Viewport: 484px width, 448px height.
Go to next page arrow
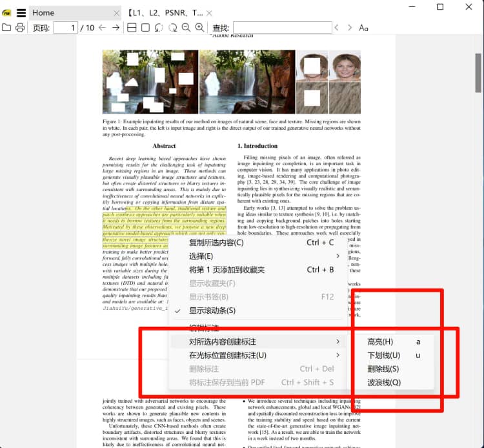point(116,28)
